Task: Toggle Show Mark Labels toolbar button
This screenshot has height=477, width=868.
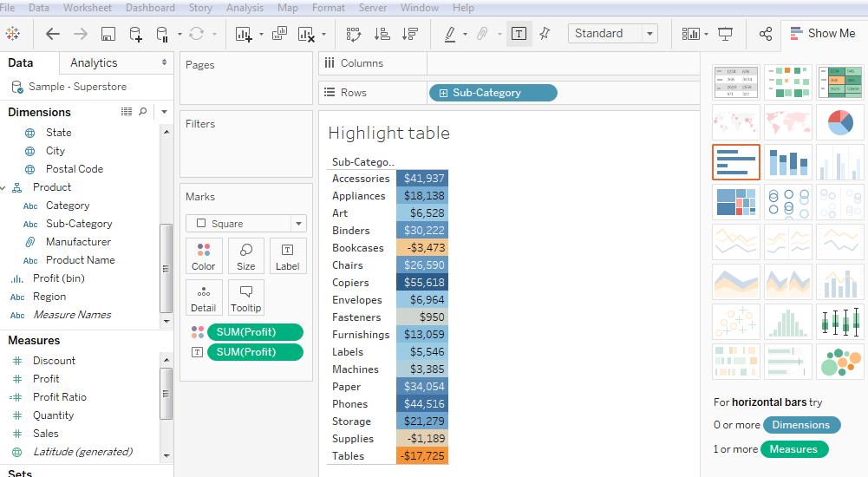Action: click(519, 34)
